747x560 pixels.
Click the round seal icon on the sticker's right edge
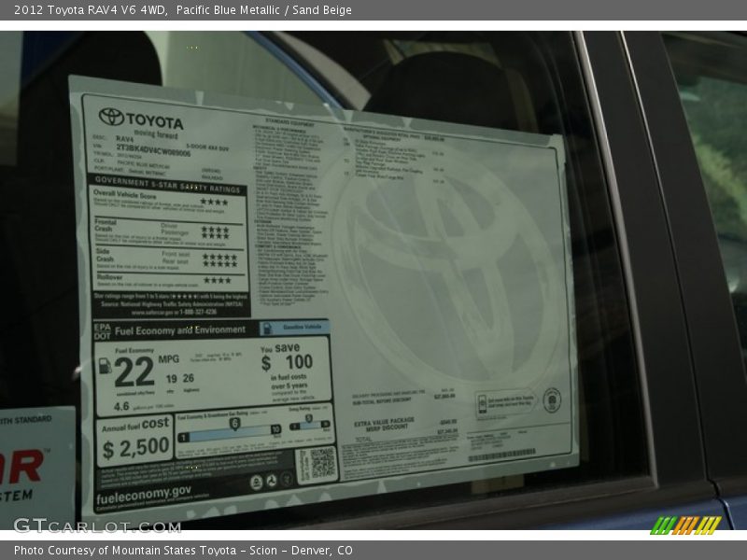tap(552, 399)
